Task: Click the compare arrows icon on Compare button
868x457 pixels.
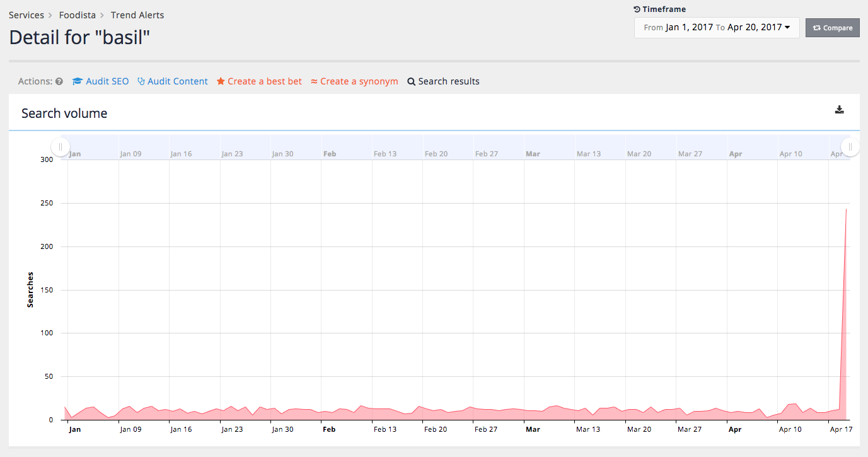Action: (x=818, y=27)
